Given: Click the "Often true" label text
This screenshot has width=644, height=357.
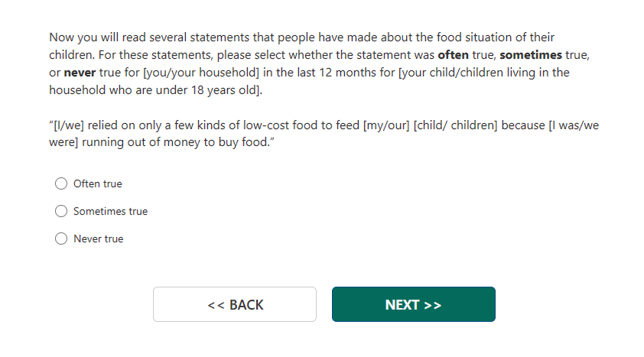Looking at the screenshot, I should click(97, 184).
